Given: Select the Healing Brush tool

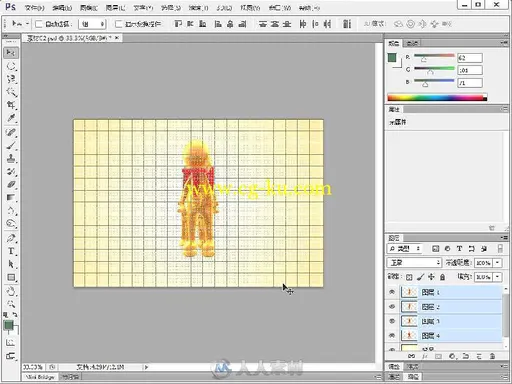Looking at the screenshot, I should pyautogui.click(x=11, y=133).
